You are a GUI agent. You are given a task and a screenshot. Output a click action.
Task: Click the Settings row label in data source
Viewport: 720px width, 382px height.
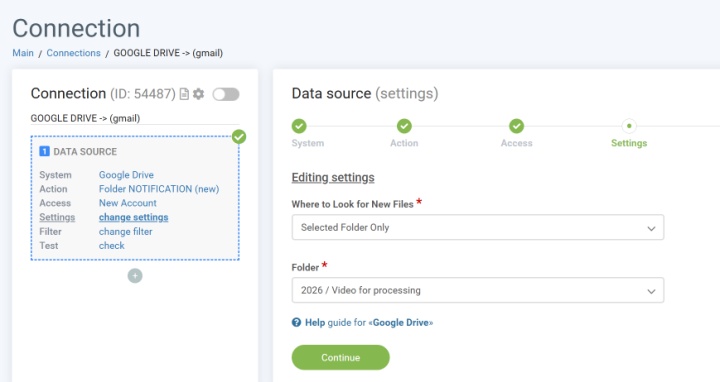click(x=57, y=217)
